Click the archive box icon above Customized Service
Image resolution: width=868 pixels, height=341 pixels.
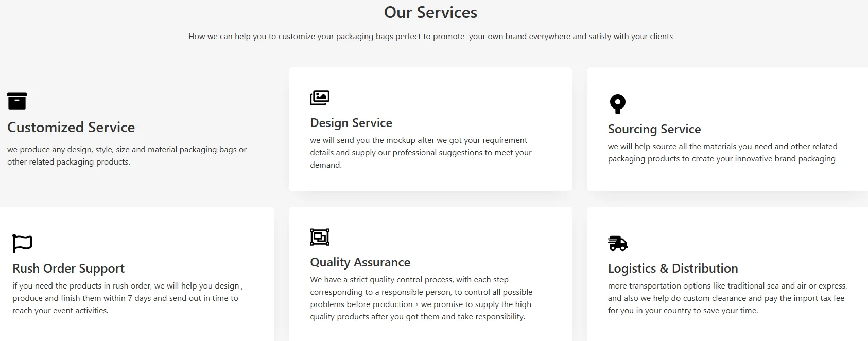click(x=17, y=101)
